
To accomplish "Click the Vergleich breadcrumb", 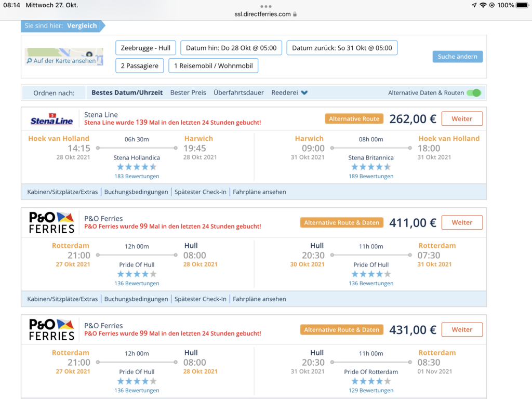I will click(x=82, y=26).
